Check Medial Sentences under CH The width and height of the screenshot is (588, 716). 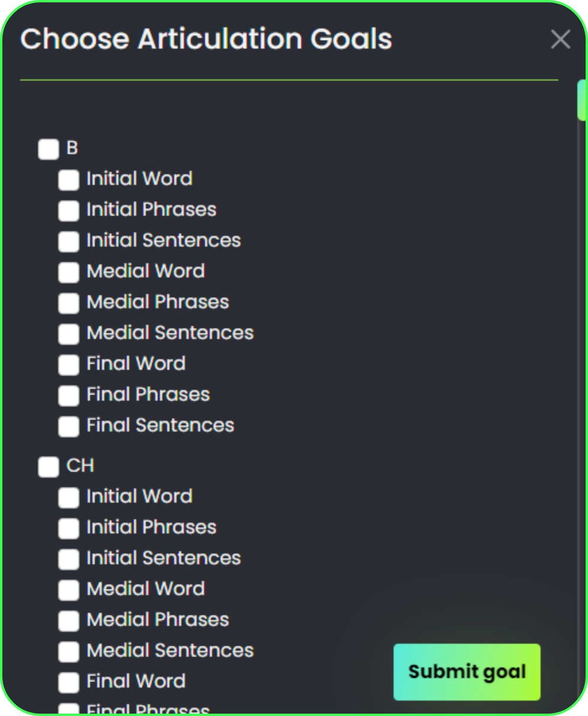point(69,652)
